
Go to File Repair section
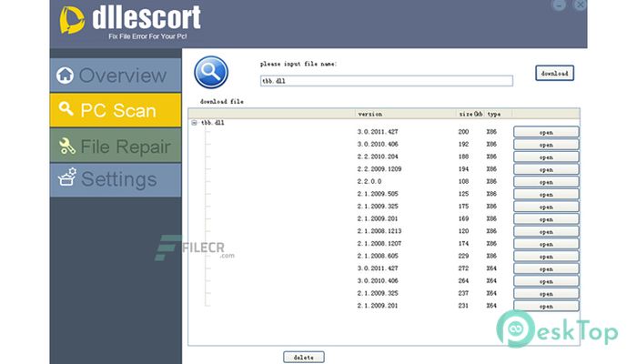116,146
